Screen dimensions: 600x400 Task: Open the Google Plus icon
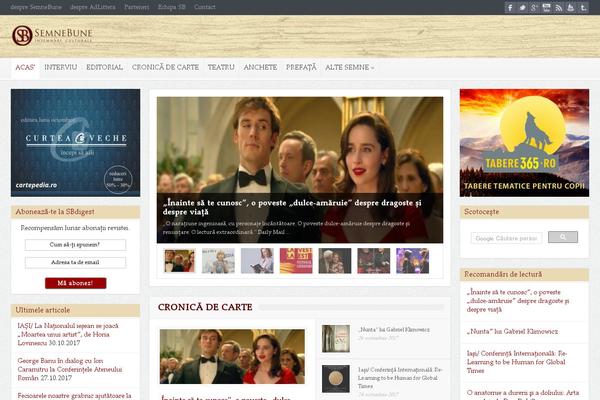(x=534, y=8)
